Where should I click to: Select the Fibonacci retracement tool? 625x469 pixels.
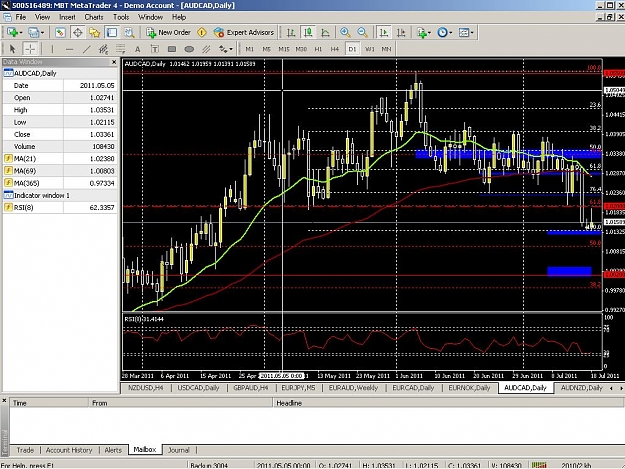coord(120,49)
